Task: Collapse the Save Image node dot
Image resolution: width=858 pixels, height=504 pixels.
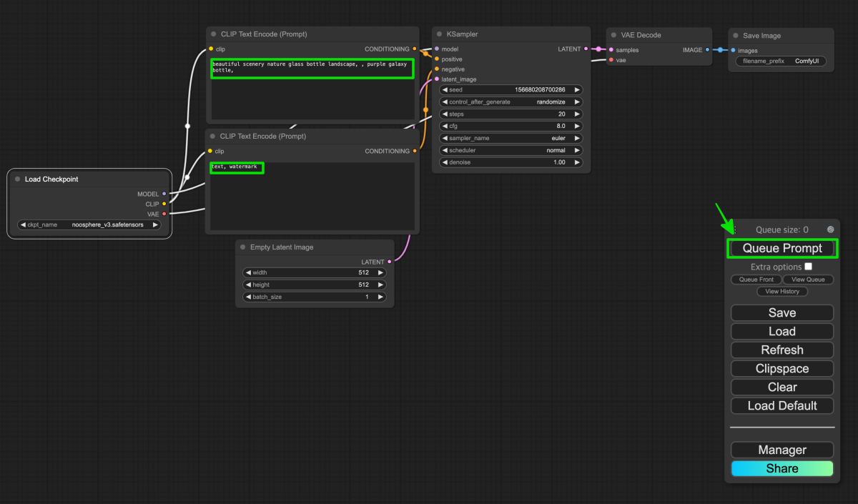Action: tap(736, 36)
